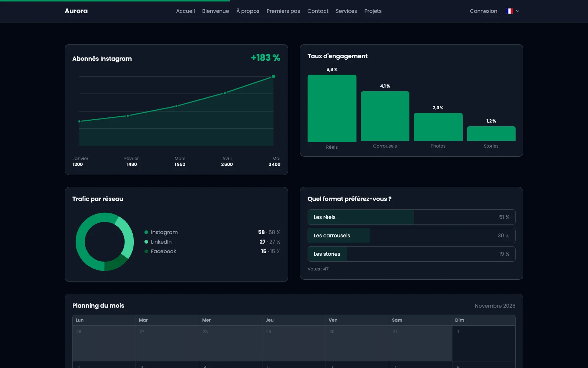
Task: Select the Instagram legend entry
Action: (x=212, y=232)
